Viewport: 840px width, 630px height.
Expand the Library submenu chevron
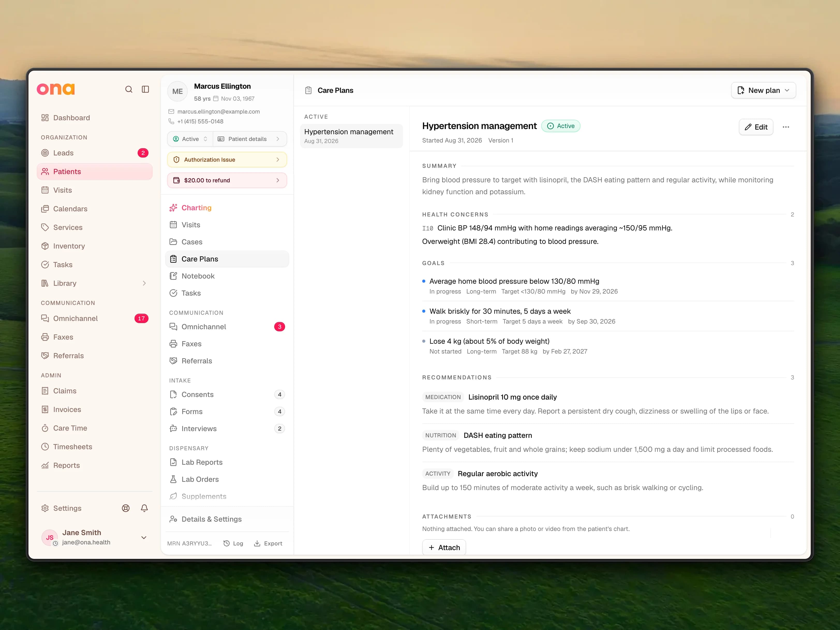tap(144, 283)
